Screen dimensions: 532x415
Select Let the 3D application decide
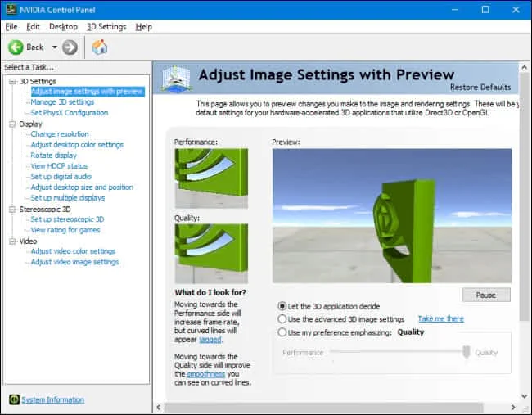point(282,306)
